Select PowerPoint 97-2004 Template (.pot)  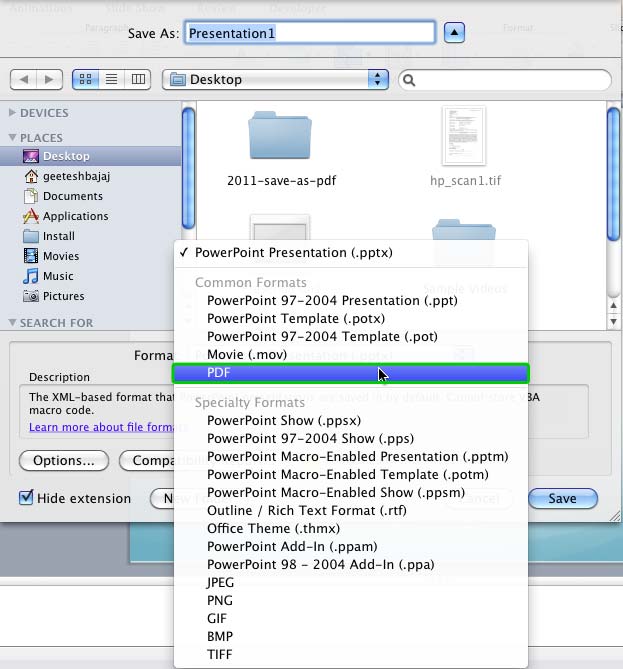[351, 337]
